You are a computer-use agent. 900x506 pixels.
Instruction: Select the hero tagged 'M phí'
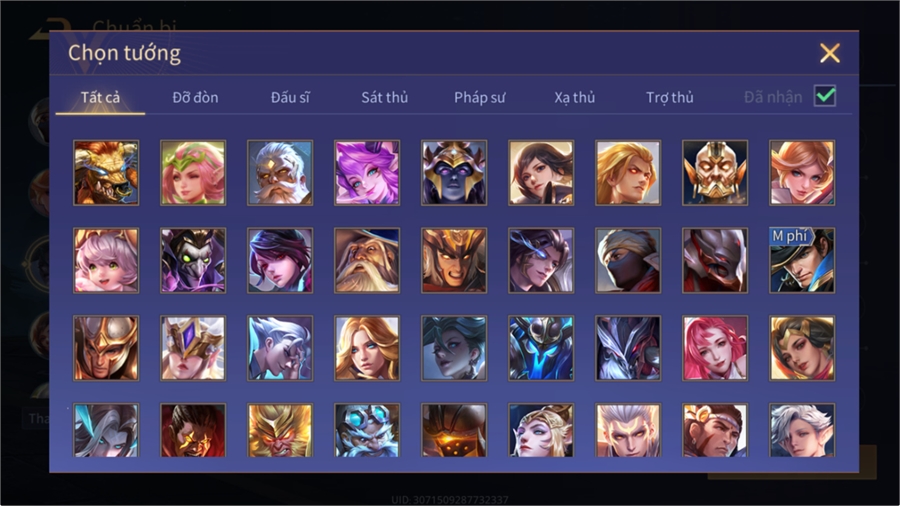pyautogui.click(x=802, y=260)
